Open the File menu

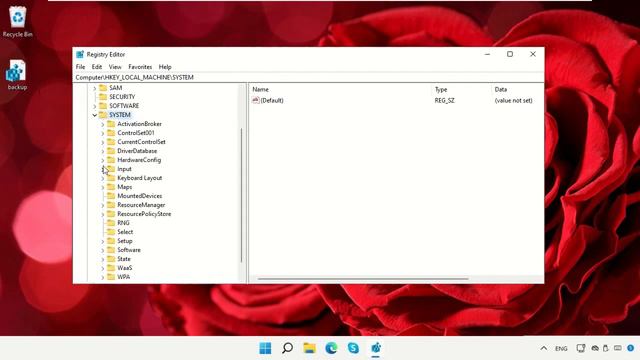[x=80, y=67]
